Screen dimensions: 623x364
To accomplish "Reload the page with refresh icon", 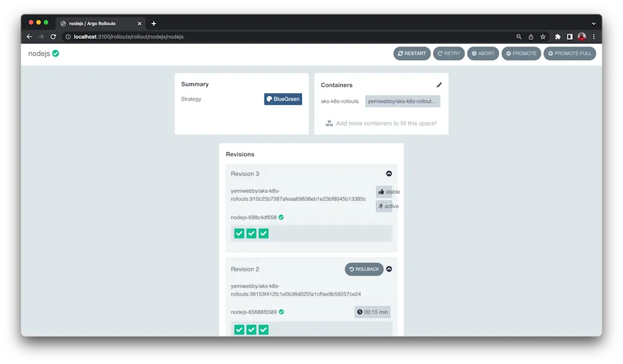I will [53, 37].
